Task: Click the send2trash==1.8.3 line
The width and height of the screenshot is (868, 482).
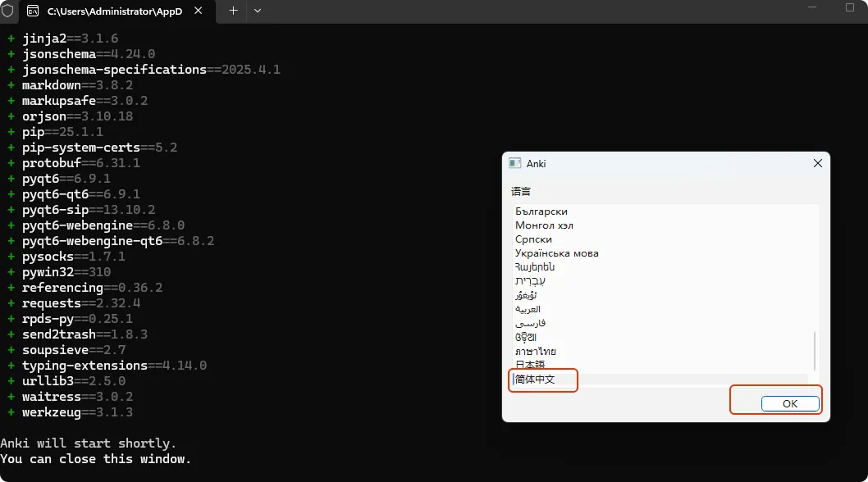Action: [x=85, y=334]
